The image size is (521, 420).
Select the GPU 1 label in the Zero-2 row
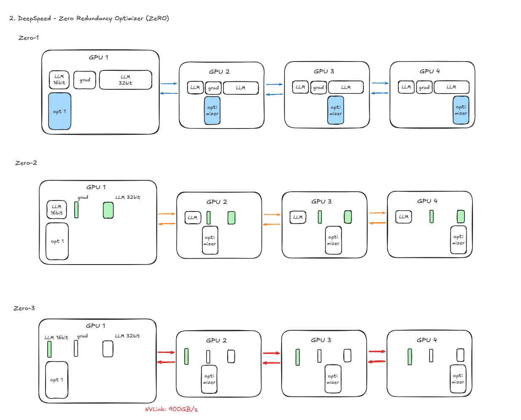point(96,187)
